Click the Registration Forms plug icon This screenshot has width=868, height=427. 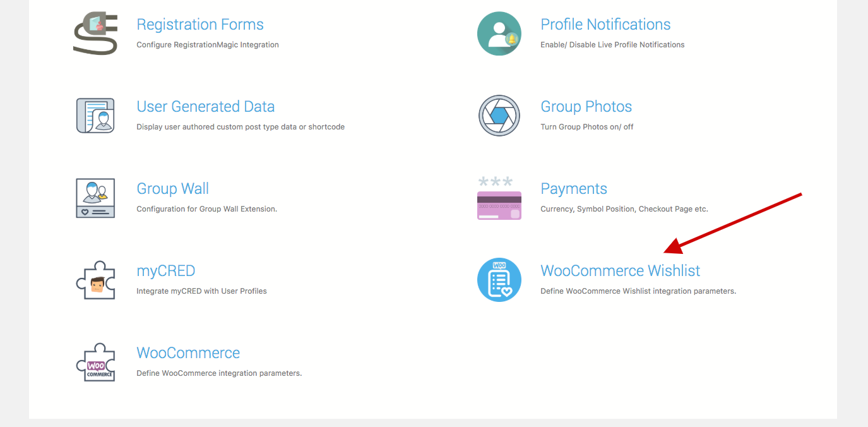point(95,33)
